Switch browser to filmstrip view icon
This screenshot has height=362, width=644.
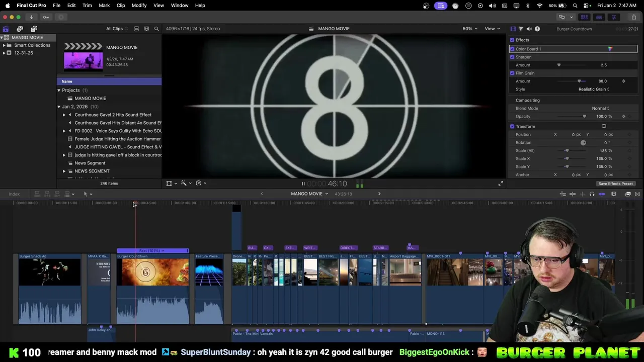coord(146,29)
